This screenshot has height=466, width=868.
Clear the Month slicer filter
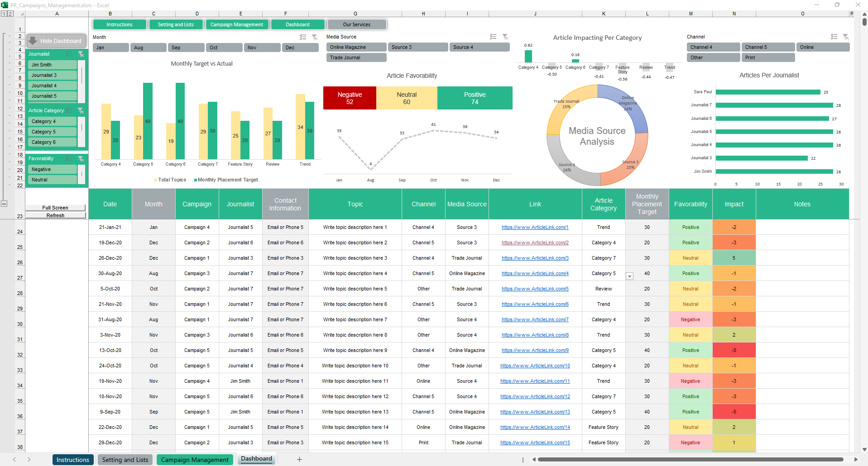coord(315,37)
